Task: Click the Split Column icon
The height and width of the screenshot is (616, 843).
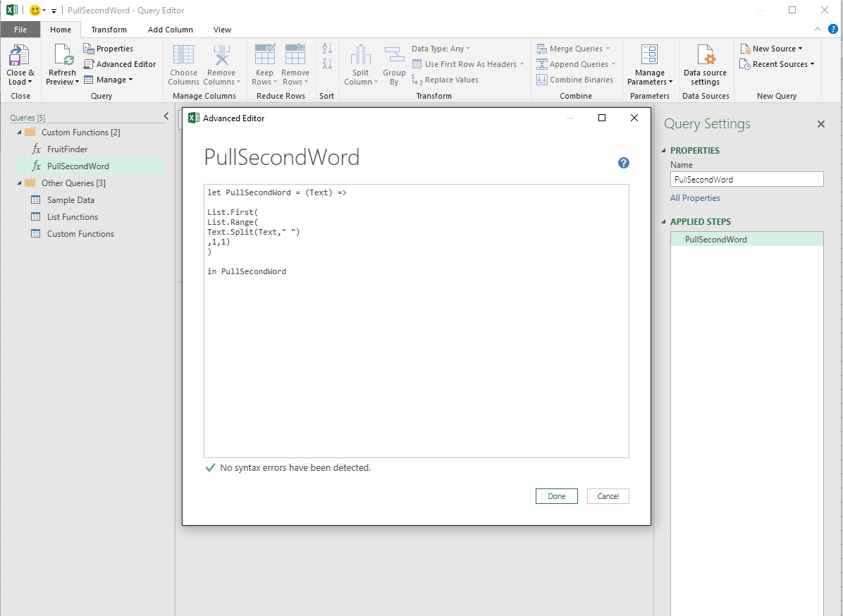Action: 361,56
